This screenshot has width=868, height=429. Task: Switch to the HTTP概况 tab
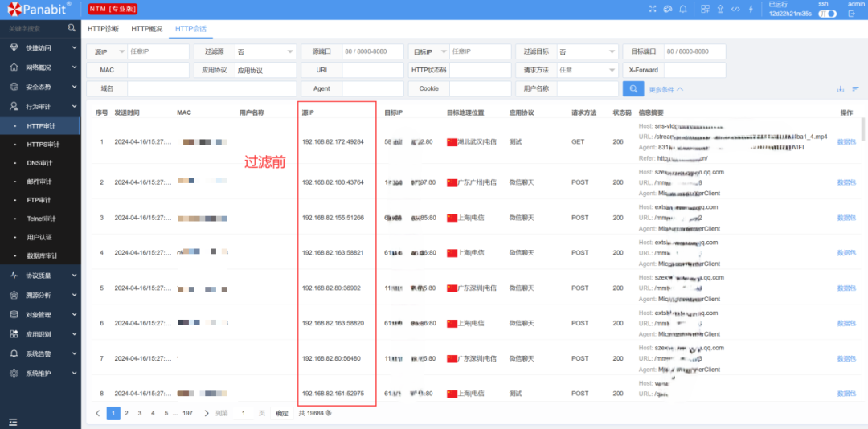[x=147, y=29]
